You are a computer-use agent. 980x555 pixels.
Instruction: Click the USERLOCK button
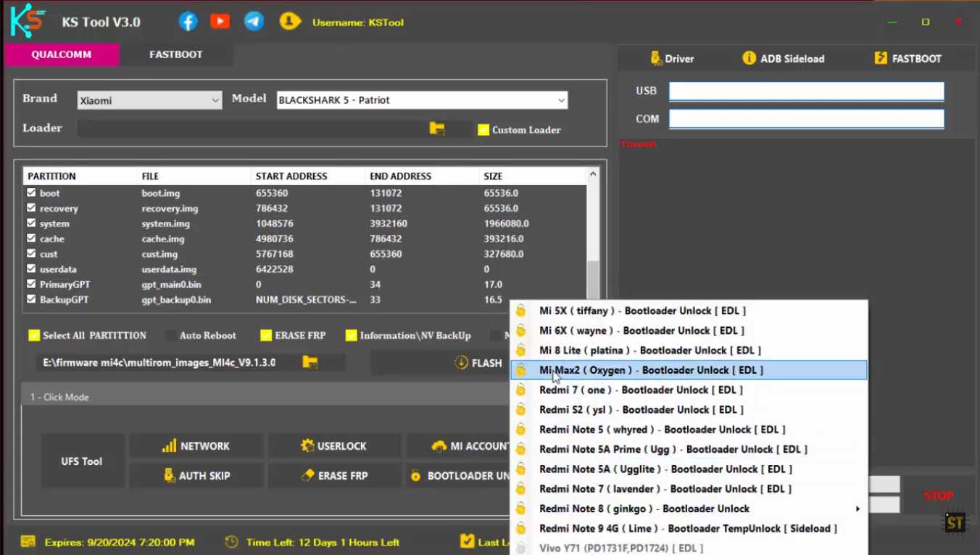click(334, 446)
